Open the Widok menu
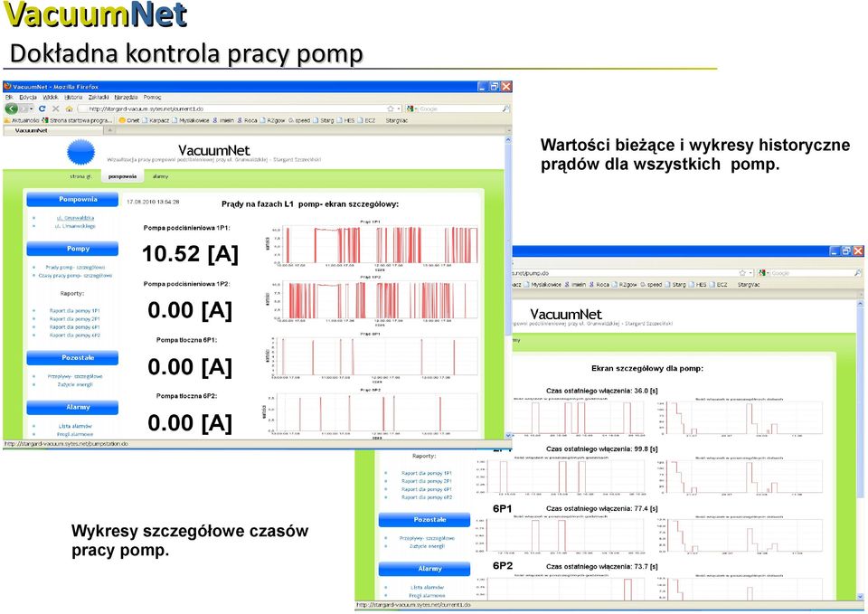 [51, 97]
